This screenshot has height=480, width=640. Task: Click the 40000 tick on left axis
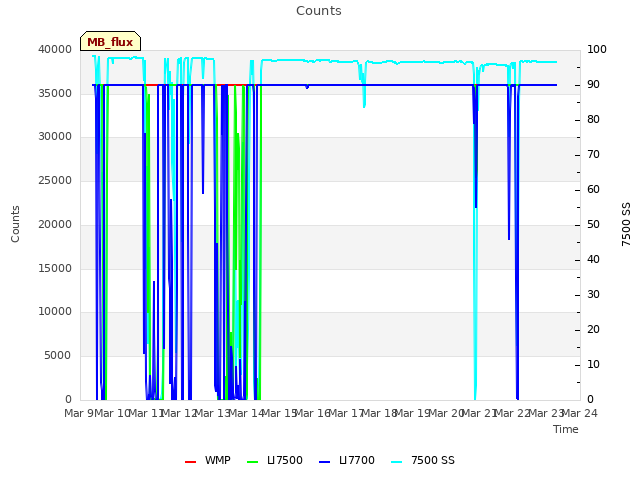pos(55,49)
